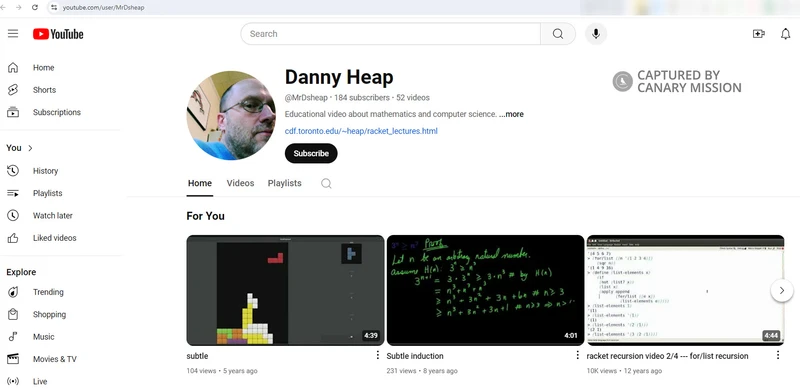
Task: Click the Music note icon
Action: coord(13,336)
